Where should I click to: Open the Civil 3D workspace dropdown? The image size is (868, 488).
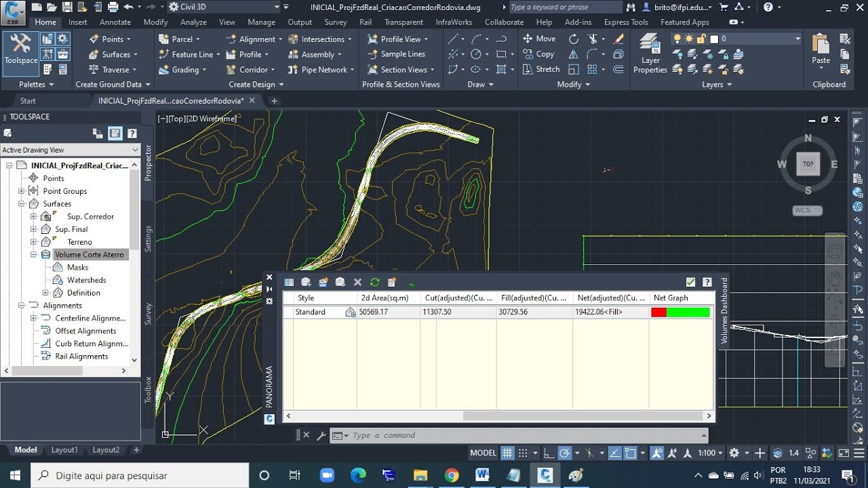(224, 7)
